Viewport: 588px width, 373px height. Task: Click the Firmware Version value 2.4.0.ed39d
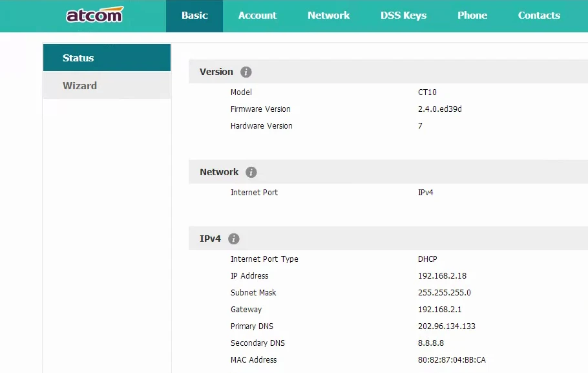[439, 109]
